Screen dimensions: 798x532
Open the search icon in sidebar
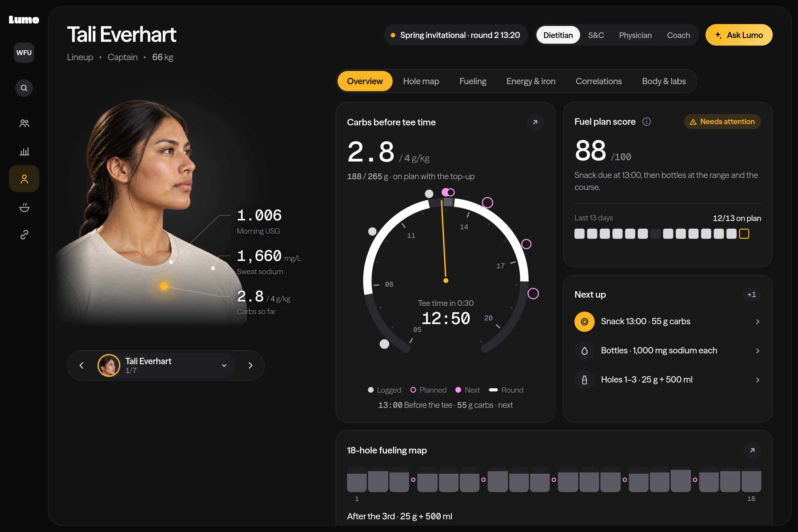point(24,88)
